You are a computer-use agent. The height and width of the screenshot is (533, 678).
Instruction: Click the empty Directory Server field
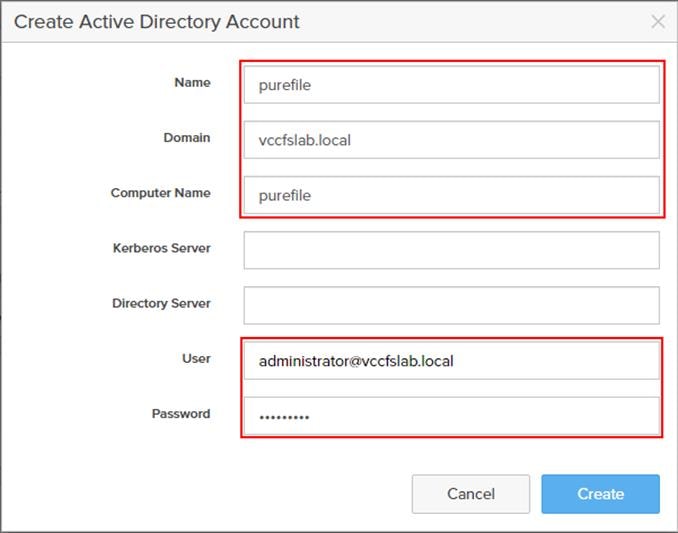click(x=451, y=305)
